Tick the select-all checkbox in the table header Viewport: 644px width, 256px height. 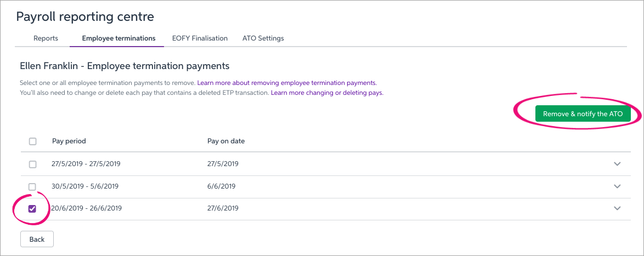(32, 141)
